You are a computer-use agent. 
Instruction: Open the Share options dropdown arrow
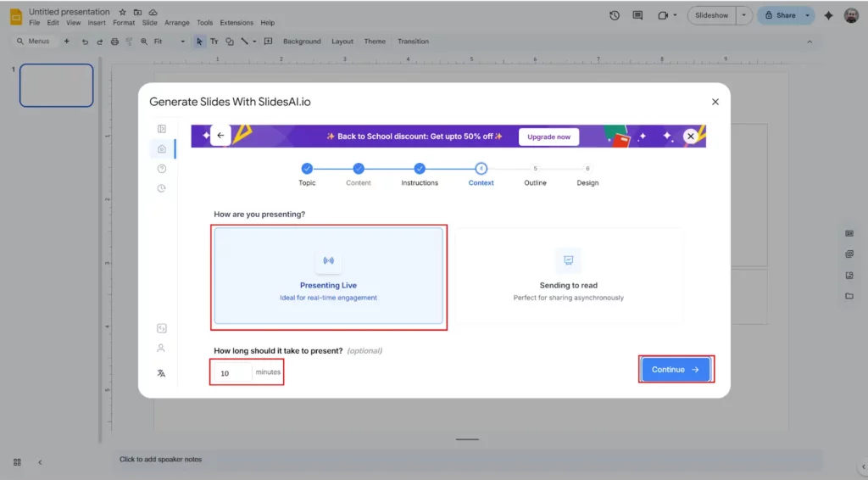click(x=808, y=15)
